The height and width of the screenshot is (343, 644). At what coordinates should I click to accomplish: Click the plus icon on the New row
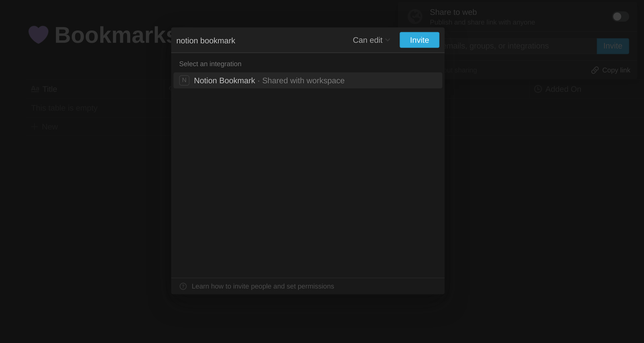pos(34,126)
